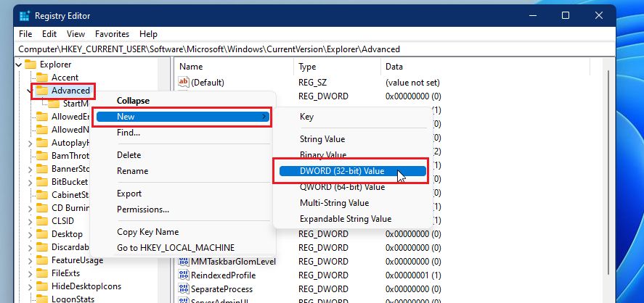Click the Explorer folder icon in tree

click(x=30, y=65)
